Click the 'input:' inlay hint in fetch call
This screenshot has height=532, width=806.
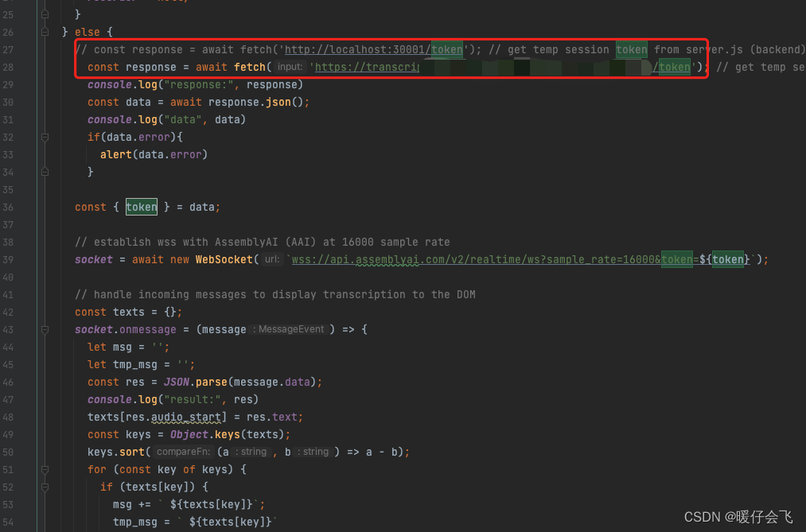[x=290, y=67]
